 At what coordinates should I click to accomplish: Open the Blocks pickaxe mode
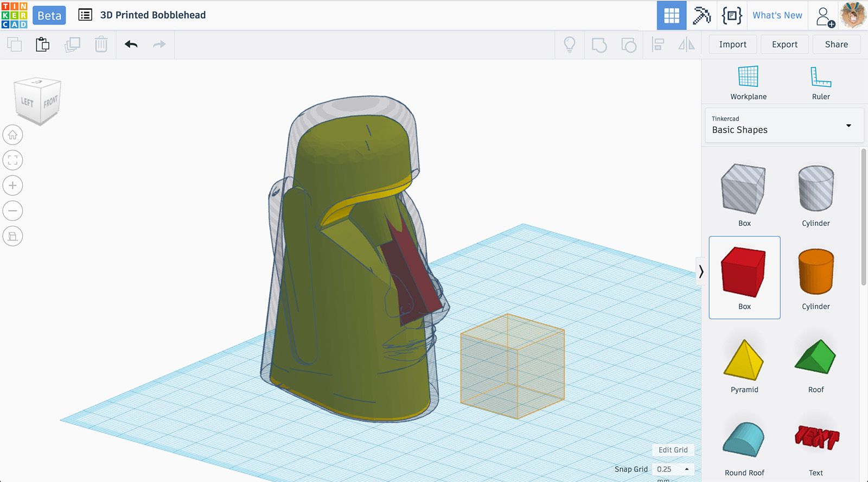pyautogui.click(x=701, y=15)
